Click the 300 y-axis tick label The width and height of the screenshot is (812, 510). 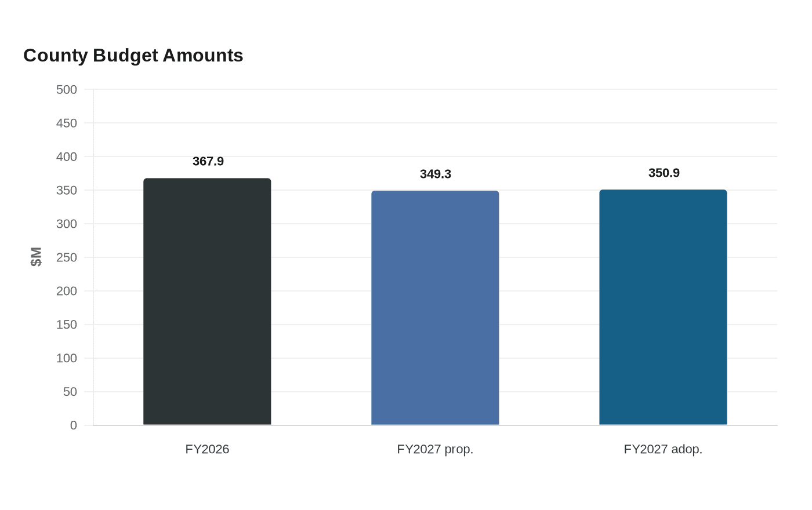67,224
